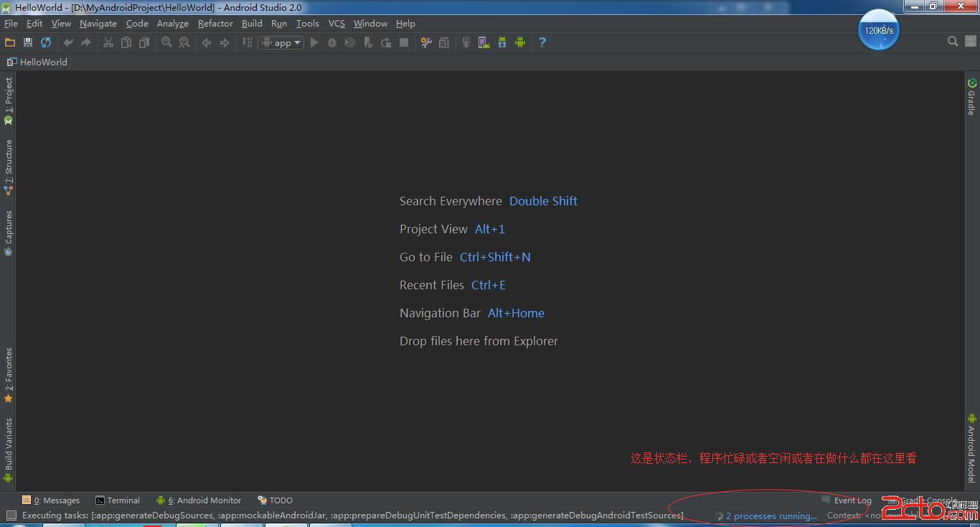
Task: Open the Help question mark icon
Action: [542, 42]
